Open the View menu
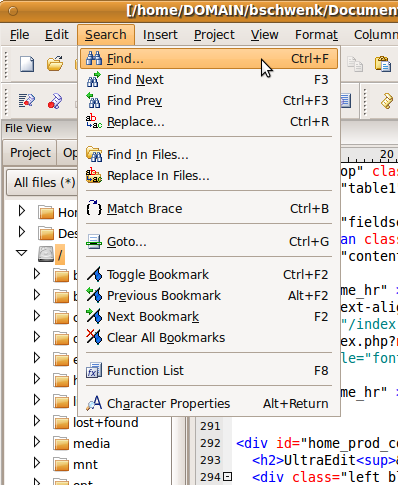The image size is (398, 485). [265, 35]
